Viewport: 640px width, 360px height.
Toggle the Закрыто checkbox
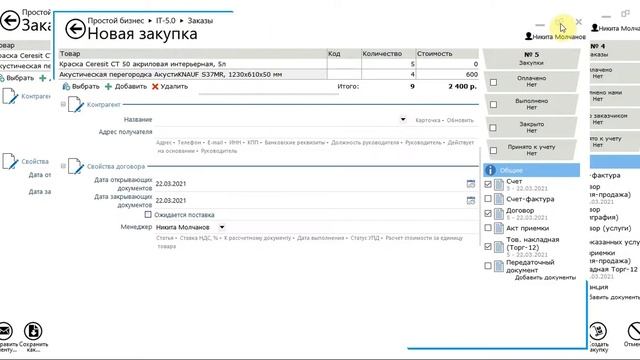tap(493, 128)
